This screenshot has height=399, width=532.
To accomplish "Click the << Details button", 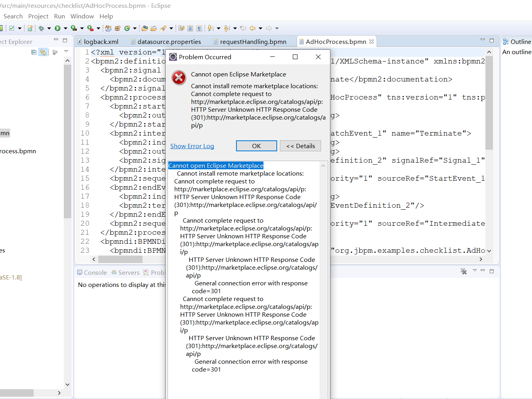I will pos(301,146).
